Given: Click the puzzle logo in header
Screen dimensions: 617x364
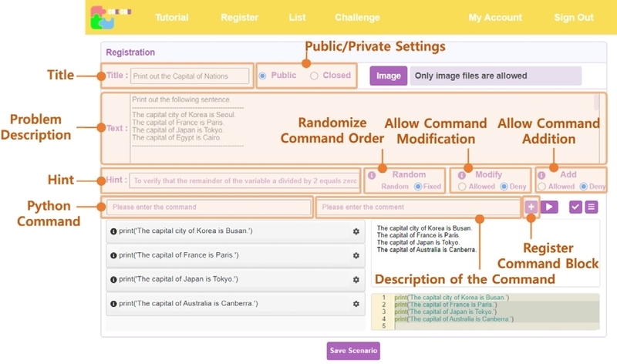Looking at the screenshot, I should point(103,18).
